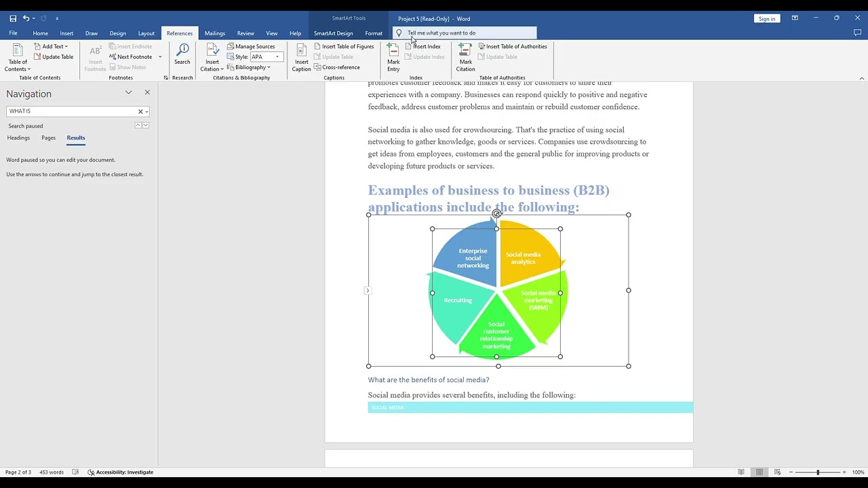Open the SmartArt Design contextual tab
This screenshot has width=868, height=488.
point(334,33)
